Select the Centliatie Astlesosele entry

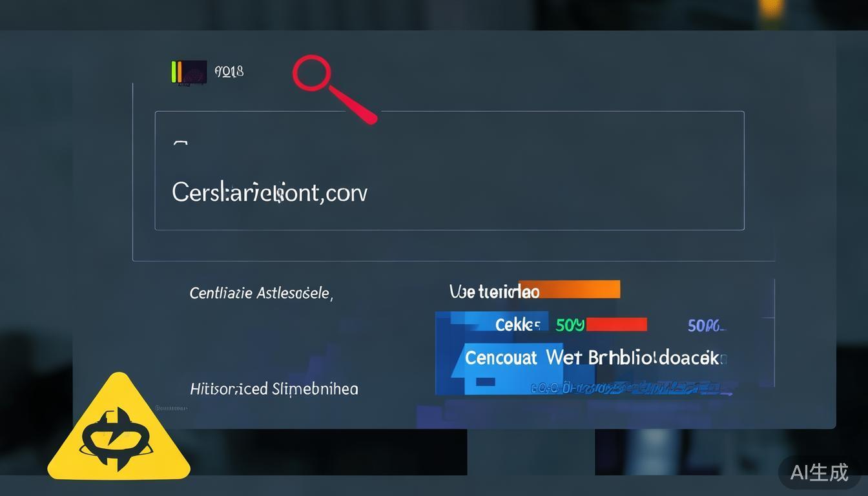click(261, 294)
